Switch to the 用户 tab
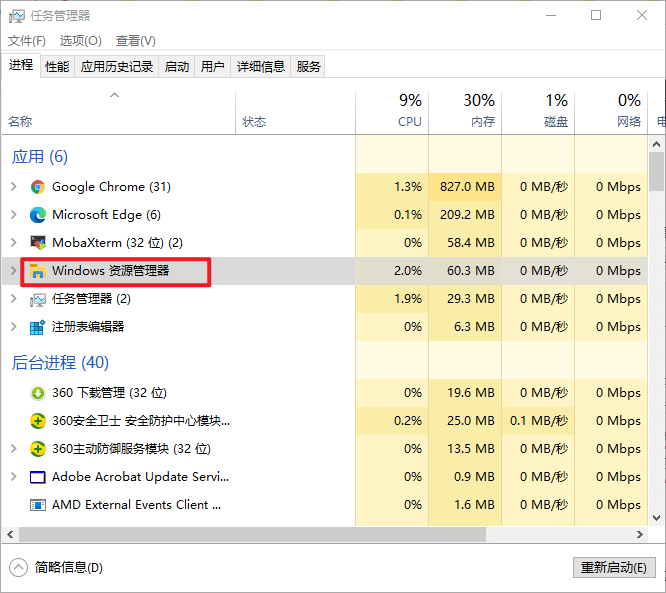Viewport: 666px width, 593px height. click(212, 66)
